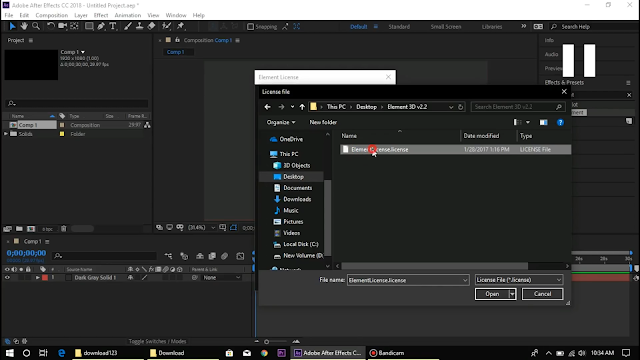
Task: Open Task View on the taskbar
Action: 43,353
